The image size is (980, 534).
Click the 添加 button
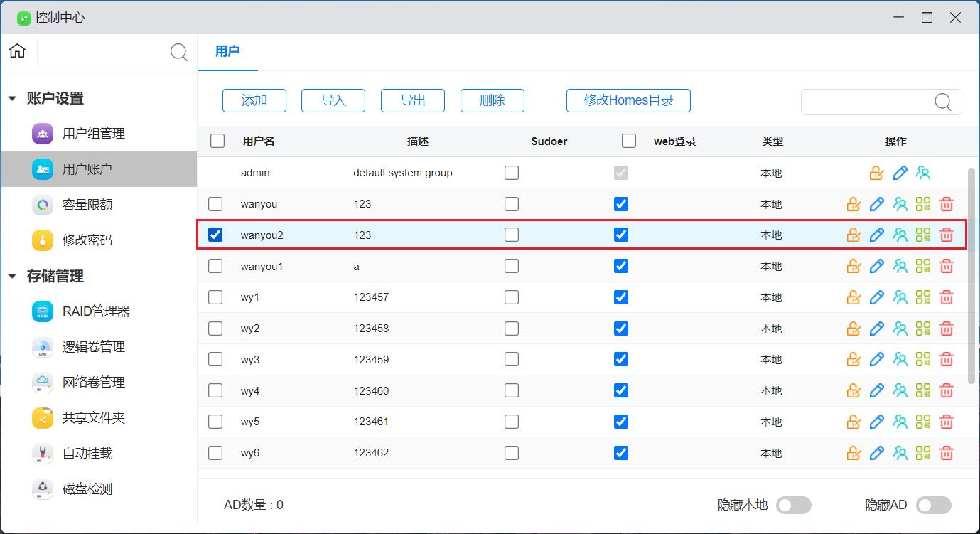(254, 100)
